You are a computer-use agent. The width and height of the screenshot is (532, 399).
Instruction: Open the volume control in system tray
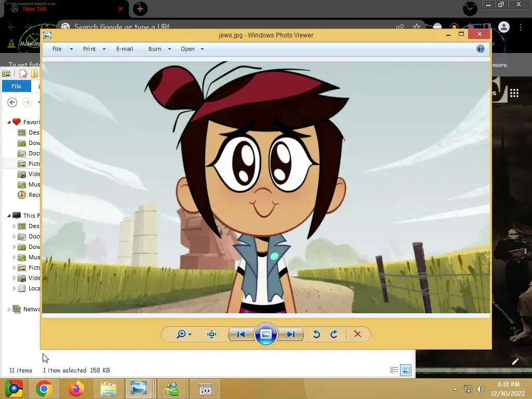click(480, 389)
